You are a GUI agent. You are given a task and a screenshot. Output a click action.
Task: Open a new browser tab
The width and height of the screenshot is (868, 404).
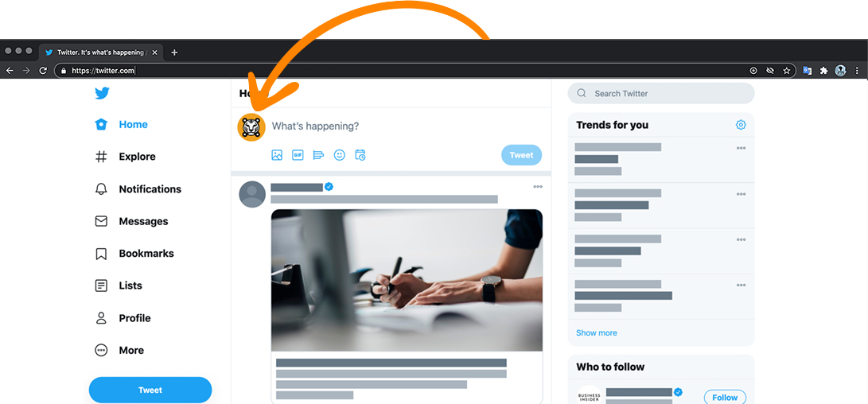point(174,52)
